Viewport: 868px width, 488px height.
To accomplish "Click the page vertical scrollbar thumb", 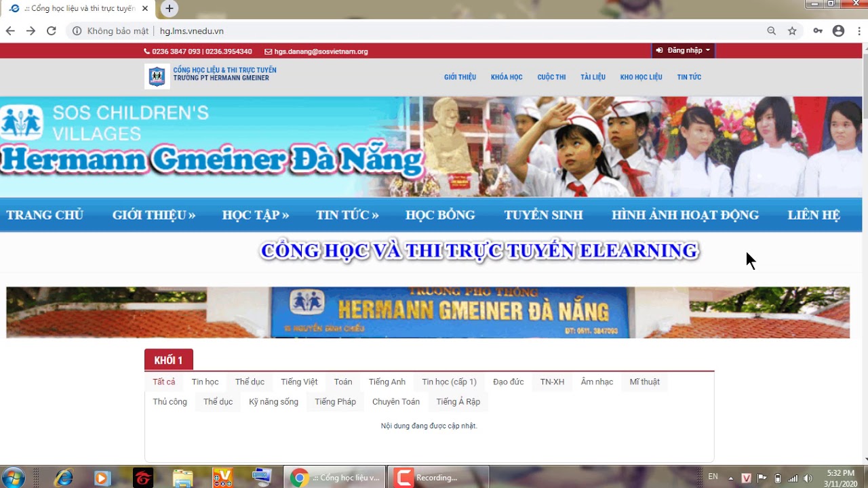I will (865, 85).
